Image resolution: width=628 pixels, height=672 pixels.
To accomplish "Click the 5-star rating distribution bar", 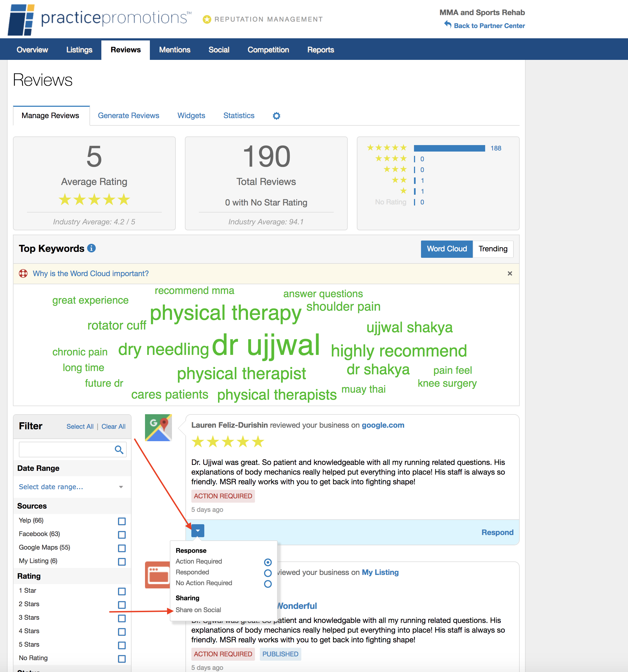I will (449, 148).
